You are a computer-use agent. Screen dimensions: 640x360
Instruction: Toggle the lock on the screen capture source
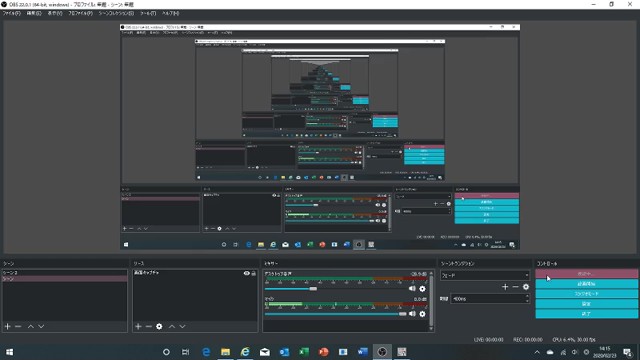point(253,273)
